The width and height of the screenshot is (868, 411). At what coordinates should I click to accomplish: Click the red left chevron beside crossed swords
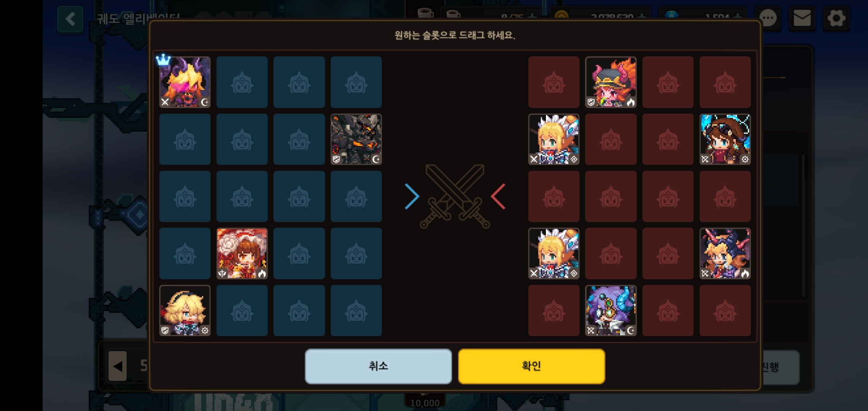pyautogui.click(x=498, y=196)
